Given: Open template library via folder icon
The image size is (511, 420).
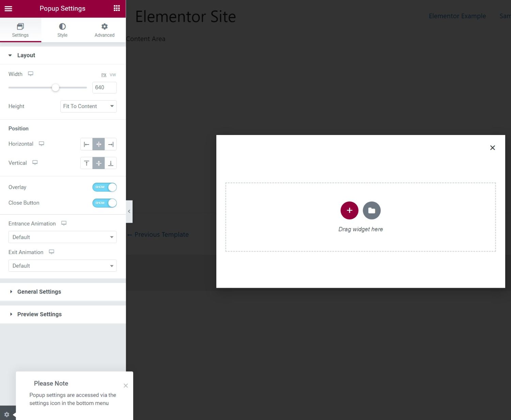Looking at the screenshot, I should (x=372, y=210).
